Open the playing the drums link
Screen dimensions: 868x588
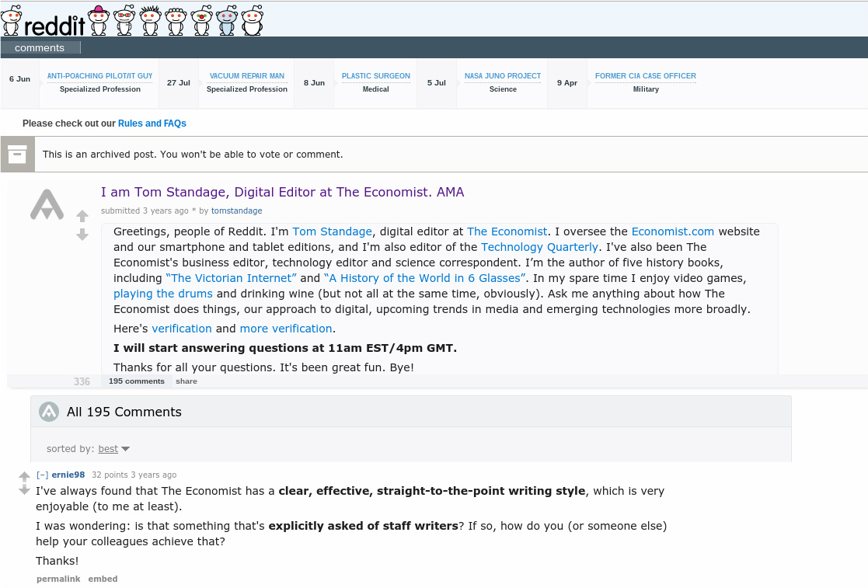pyautogui.click(x=162, y=293)
